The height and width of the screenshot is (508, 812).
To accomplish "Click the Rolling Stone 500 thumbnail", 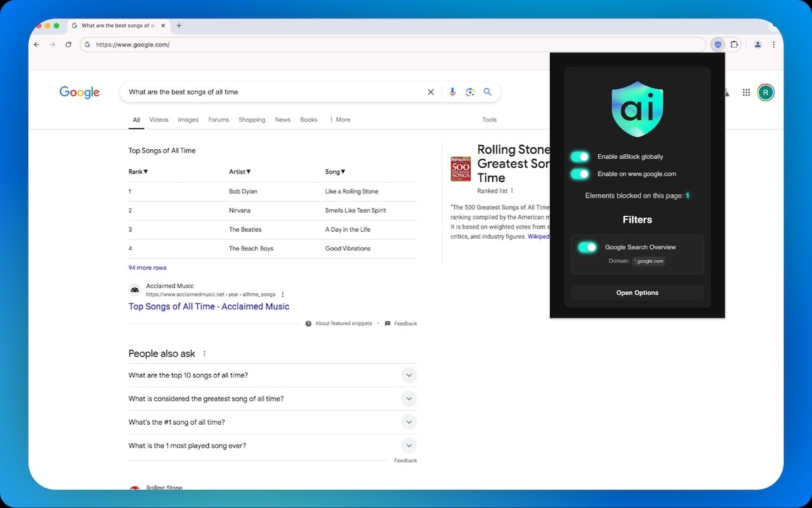I will [x=461, y=169].
